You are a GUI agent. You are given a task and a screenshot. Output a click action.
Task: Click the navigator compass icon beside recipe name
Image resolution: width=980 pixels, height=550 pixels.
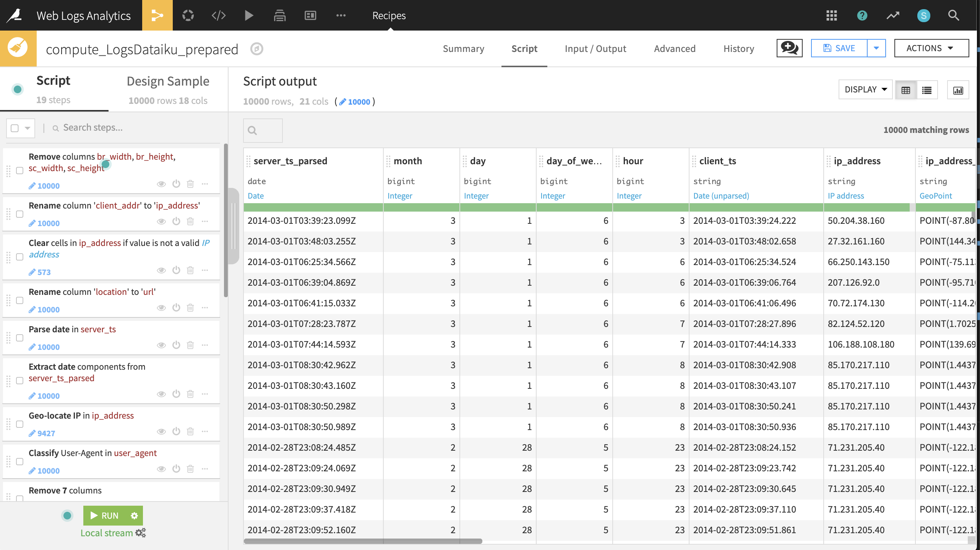tap(257, 49)
